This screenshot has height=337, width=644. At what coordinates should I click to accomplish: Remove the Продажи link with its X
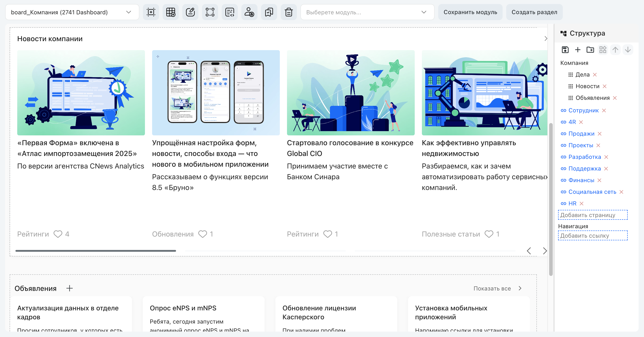pyautogui.click(x=600, y=134)
